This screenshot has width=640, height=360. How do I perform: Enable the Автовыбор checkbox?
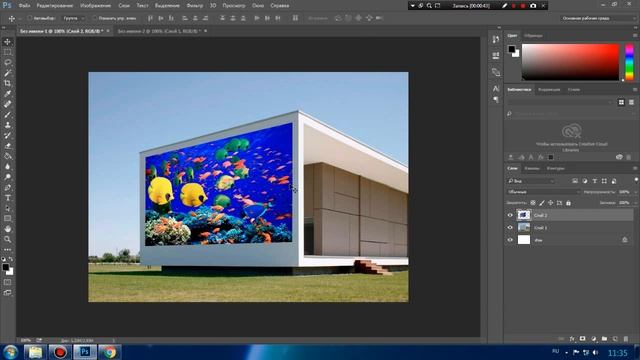click(29, 18)
